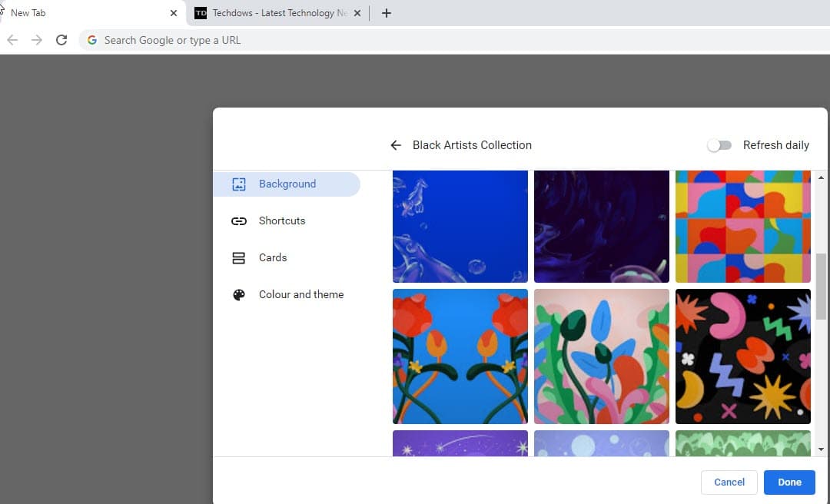Click the Colour and theme palette icon
This screenshot has width=830, height=504.
(x=239, y=295)
